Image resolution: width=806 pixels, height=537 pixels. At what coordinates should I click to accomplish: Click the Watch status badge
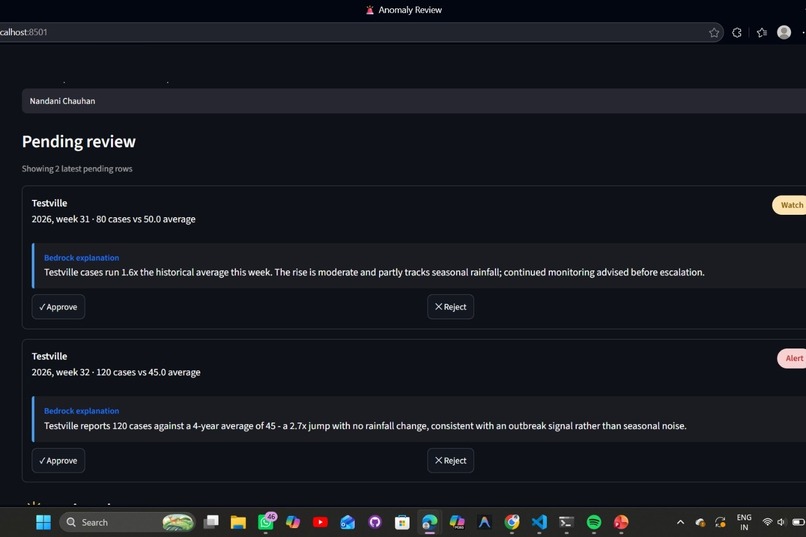pyautogui.click(x=791, y=205)
